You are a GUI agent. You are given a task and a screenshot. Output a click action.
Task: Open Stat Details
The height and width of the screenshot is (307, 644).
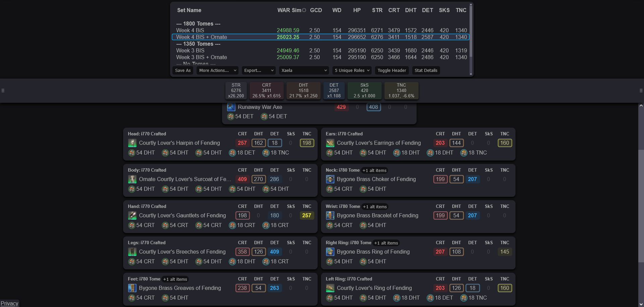click(426, 71)
